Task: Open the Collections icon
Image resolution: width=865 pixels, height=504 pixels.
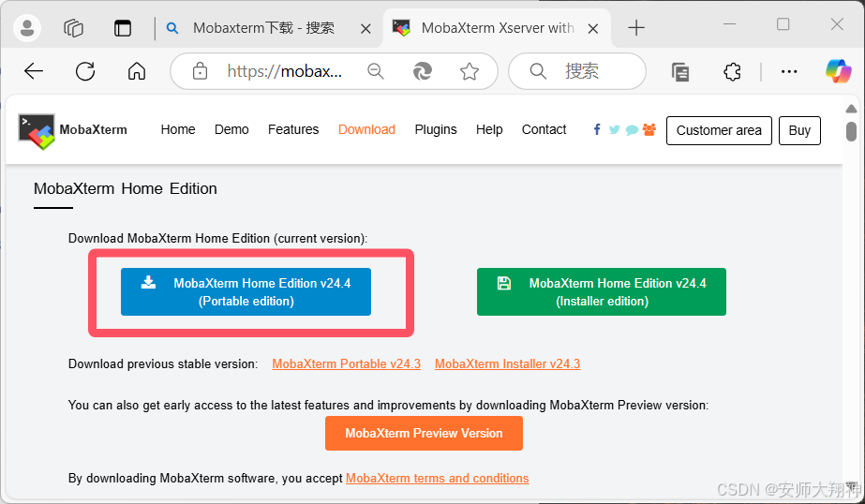Action: pos(680,72)
